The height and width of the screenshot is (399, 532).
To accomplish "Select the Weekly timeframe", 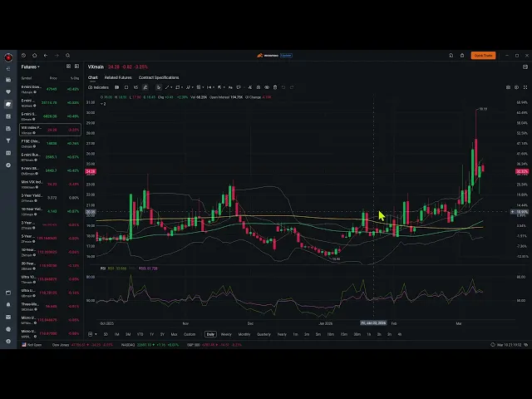I will click(226, 334).
